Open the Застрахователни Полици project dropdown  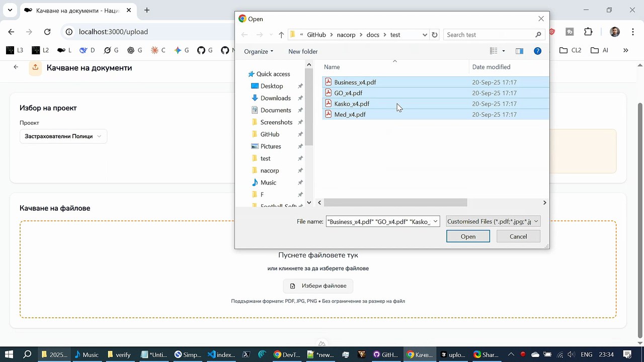[63, 136]
